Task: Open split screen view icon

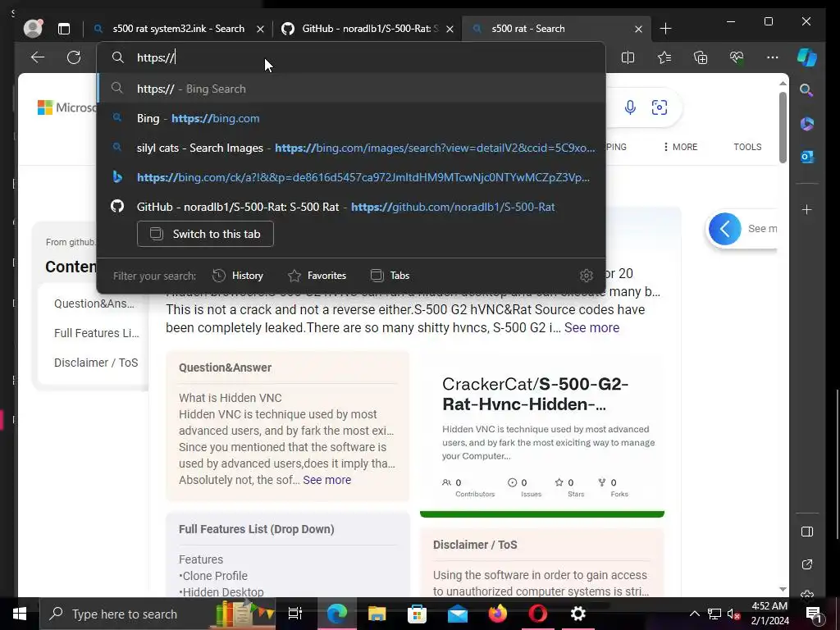Action: pos(628,57)
